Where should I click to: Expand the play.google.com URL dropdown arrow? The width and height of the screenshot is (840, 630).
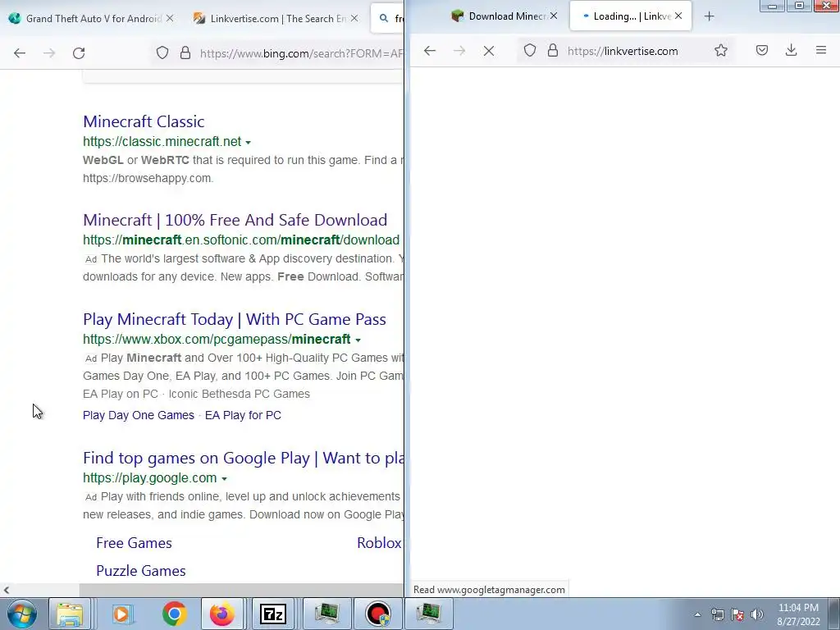tap(224, 479)
